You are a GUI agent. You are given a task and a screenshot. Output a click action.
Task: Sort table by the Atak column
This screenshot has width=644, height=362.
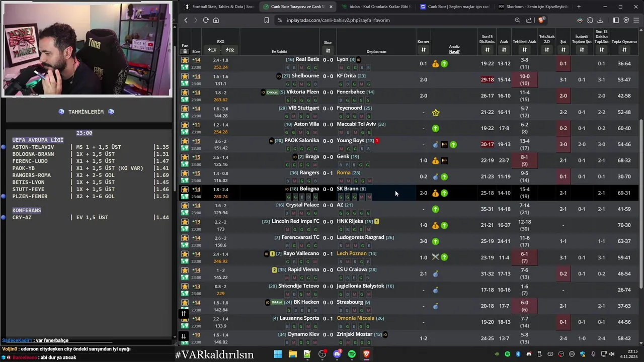click(x=504, y=50)
